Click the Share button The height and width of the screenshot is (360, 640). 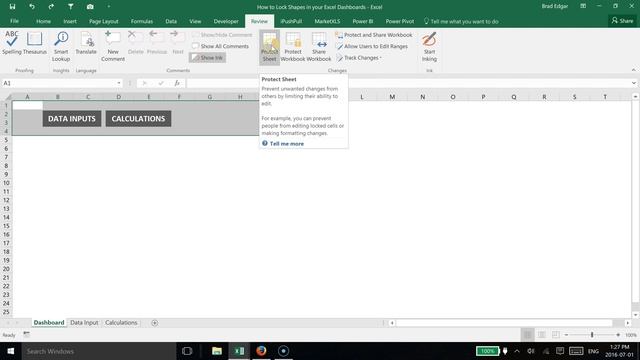622,21
